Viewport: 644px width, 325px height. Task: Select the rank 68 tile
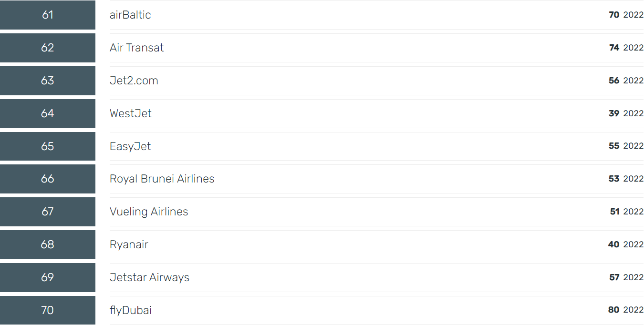(x=48, y=244)
